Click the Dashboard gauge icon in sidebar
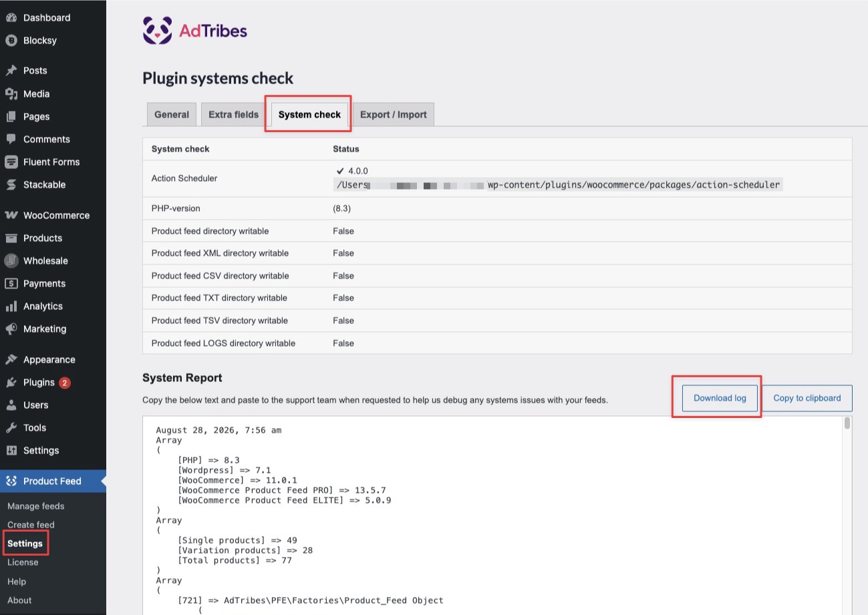 click(11, 17)
